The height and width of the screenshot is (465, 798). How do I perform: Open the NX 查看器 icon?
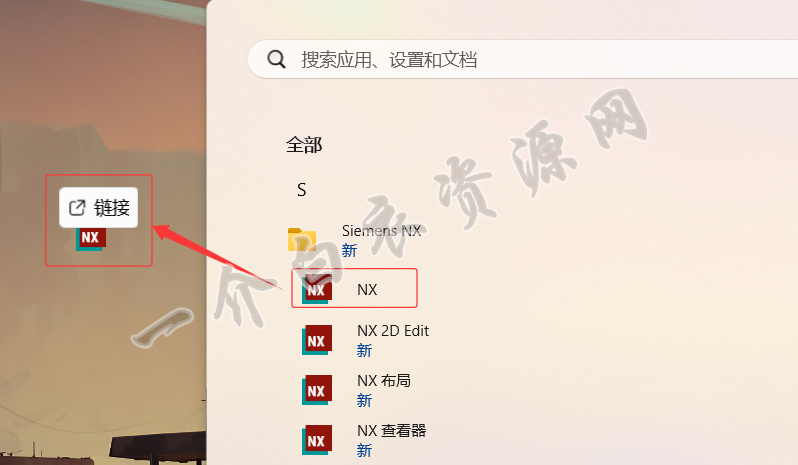(317, 440)
